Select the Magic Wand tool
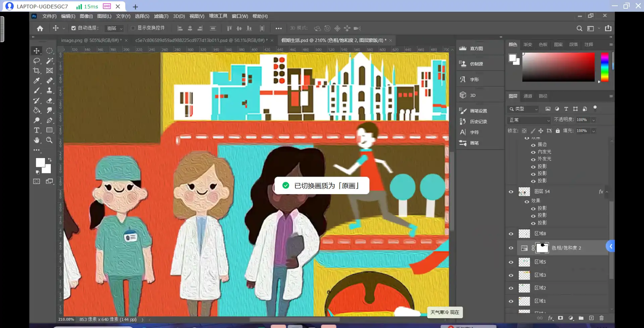644x328 pixels. (50, 61)
